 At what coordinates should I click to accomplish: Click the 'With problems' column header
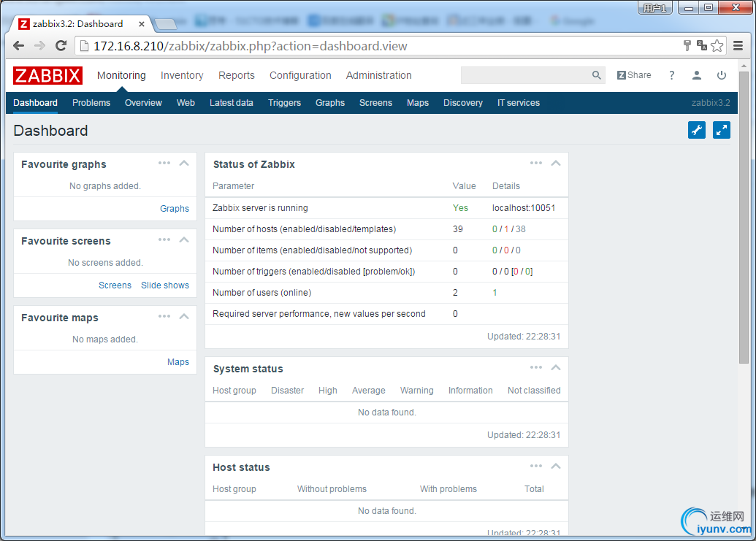[448, 489]
